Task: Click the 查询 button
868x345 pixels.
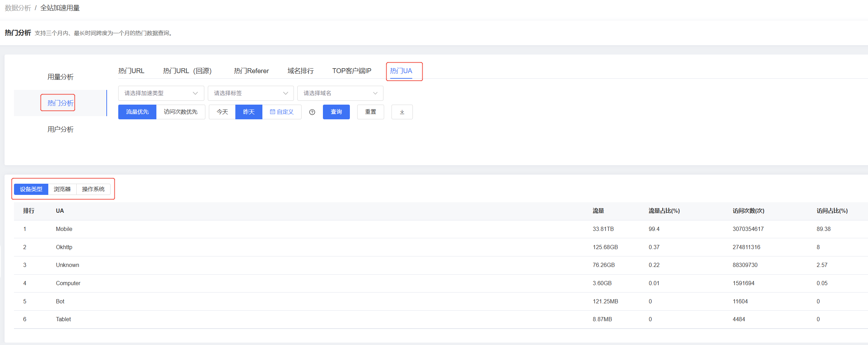Action: [x=336, y=112]
